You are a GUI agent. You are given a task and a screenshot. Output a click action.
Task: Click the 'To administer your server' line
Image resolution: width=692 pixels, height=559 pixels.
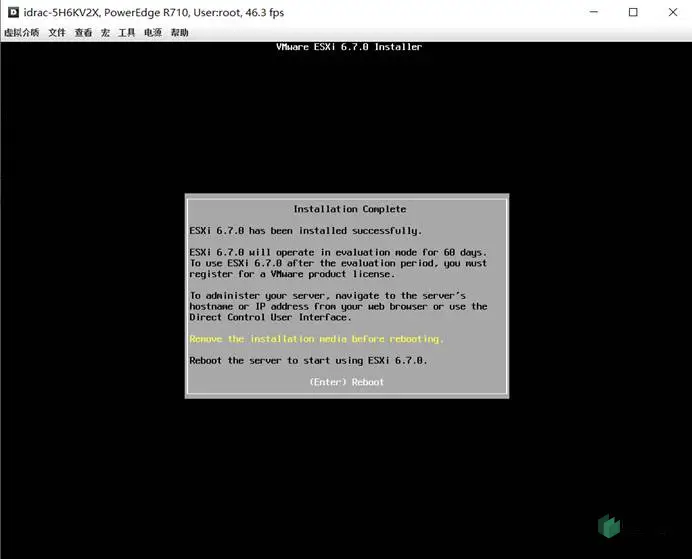pyautogui.click(x=327, y=296)
